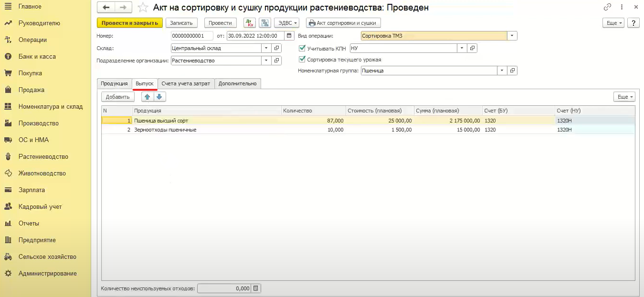Show Дт/Кт postings for the document

click(x=249, y=23)
